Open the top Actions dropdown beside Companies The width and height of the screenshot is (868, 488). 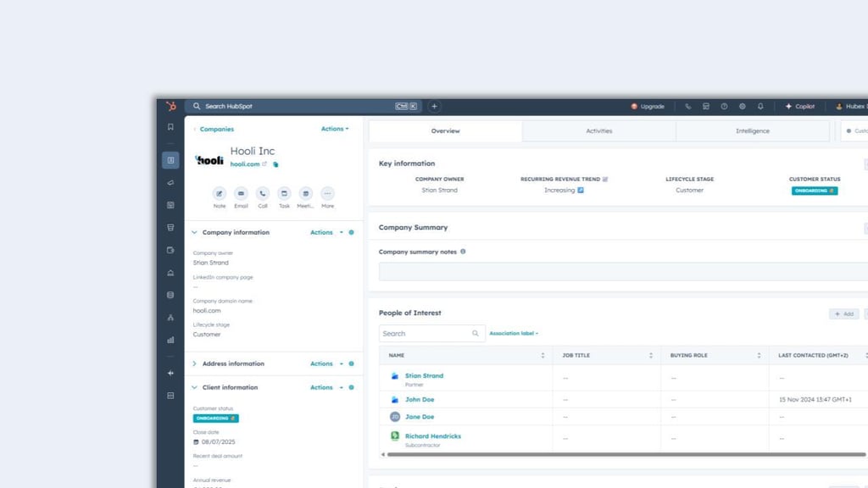pyautogui.click(x=335, y=129)
